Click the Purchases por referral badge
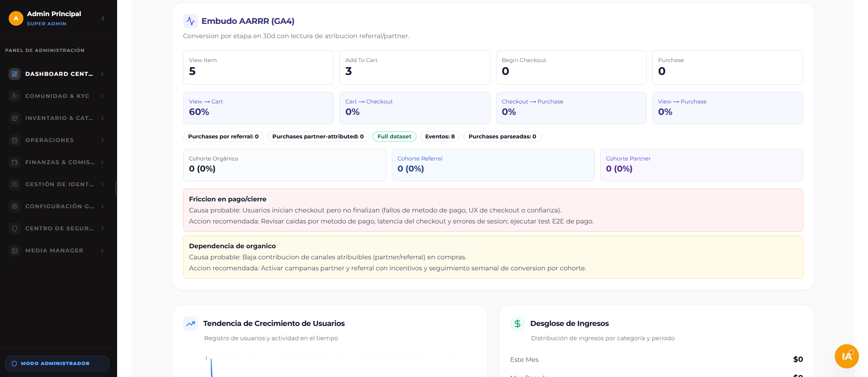The width and height of the screenshot is (868, 377). [223, 137]
